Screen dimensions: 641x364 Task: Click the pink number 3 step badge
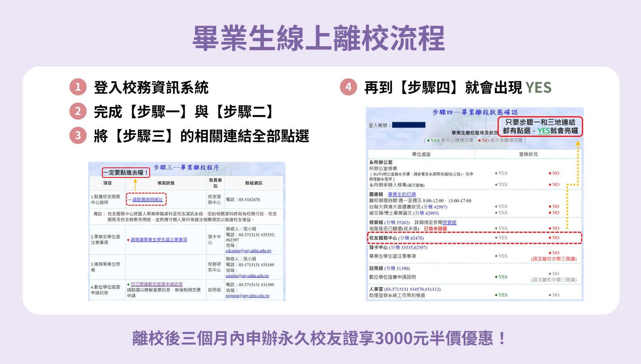point(78,135)
